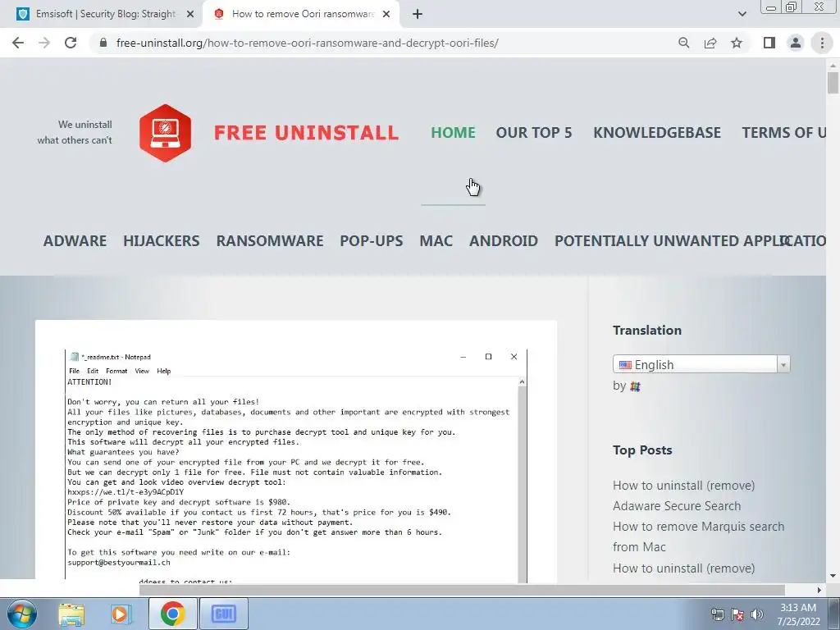
Task: Open the HIJACKERS category
Action: point(162,241)
